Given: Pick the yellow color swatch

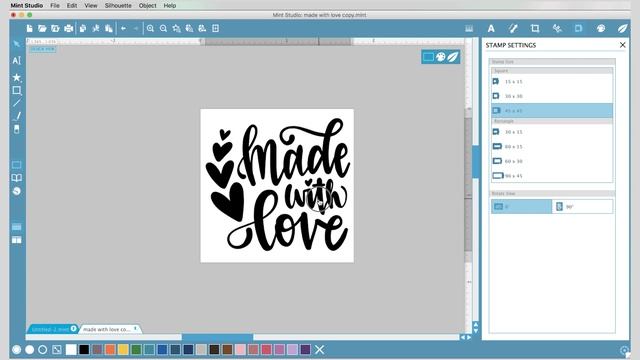Looking at the screenshot, I should [123, 349].
